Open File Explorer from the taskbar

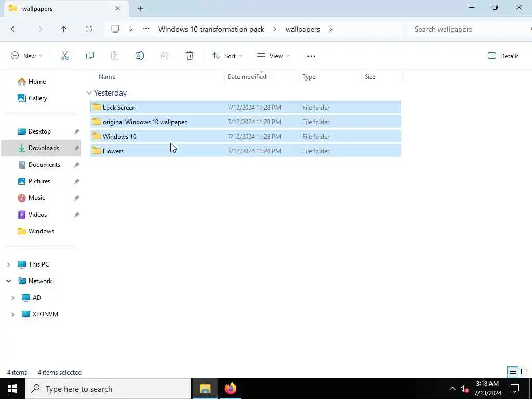tap(205, 389)
